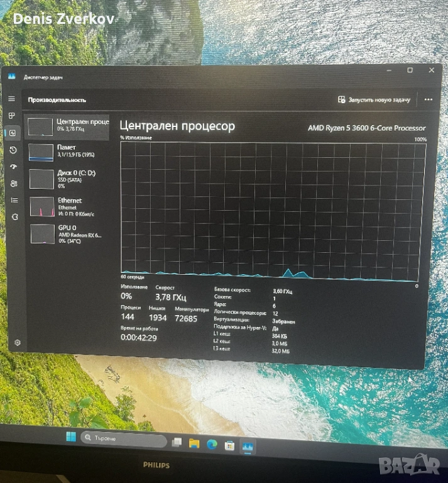
Task: Open App history from sidebar
Action: (13, 150)
